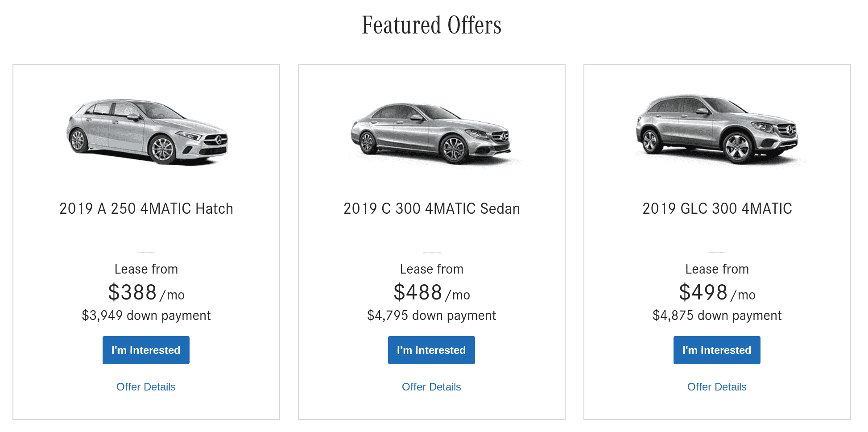The height and width of the screenshot is (432, 868).
Task: Click the $498/mo lease price
Action: tap(717, 293)
